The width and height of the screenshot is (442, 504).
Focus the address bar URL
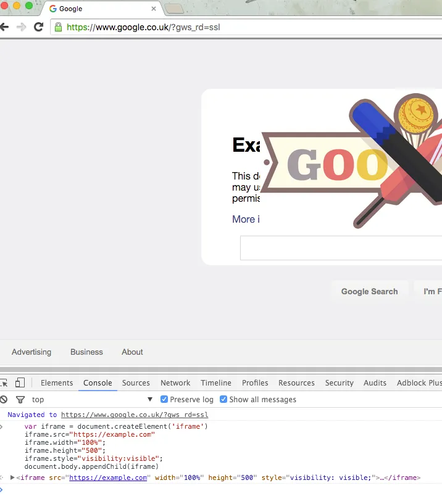click(143, 27)
